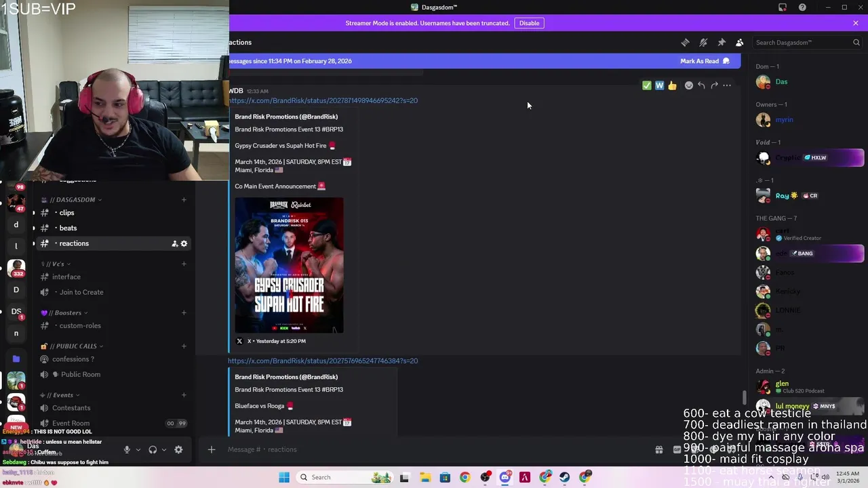Disable Streamer Mode

(529, 23)
